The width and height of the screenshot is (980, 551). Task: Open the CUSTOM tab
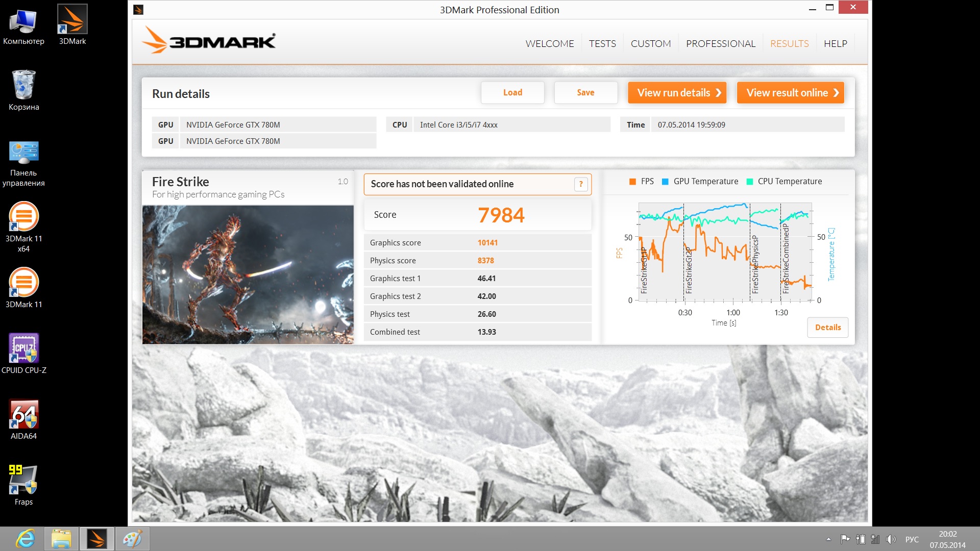[651, 43]
